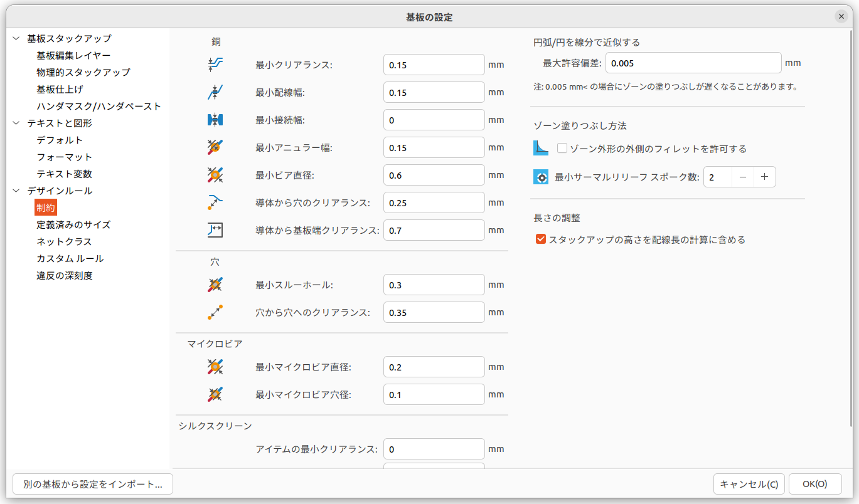Click the microvia hole icon beside 最小マイクロビア穴径
This screenshot has width=859, height=504.
(215, 394)
